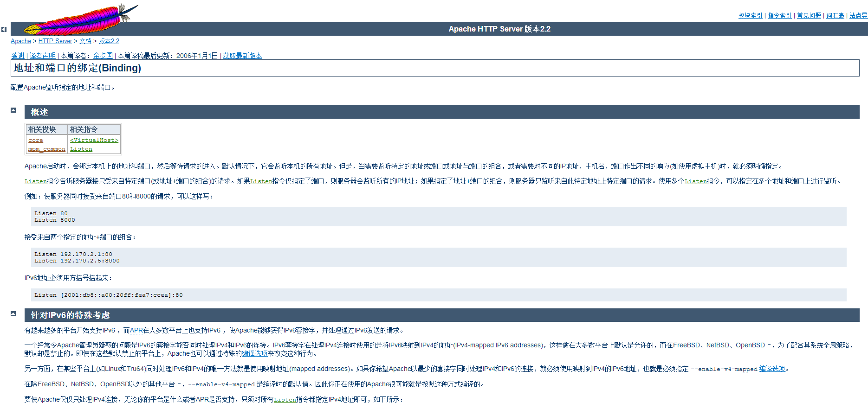The width and height of the screenshot is (868, 409).
Task: Open the 致谢 link
Action: 18,56
